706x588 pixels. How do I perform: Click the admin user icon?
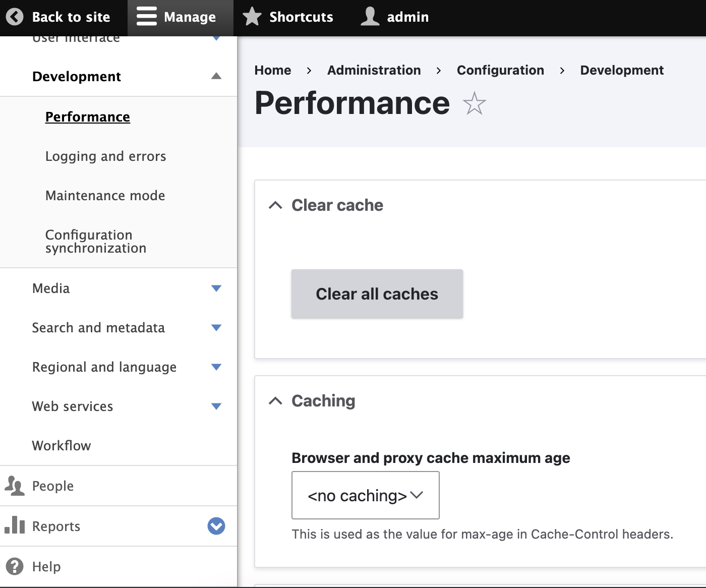[x=370, y=17]
